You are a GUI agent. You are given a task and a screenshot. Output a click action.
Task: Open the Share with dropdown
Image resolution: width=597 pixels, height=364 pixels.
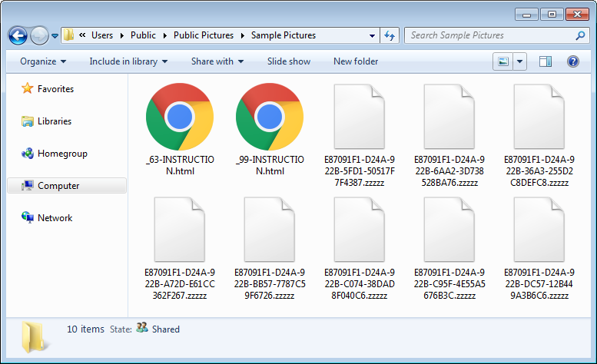click(217, 61)
